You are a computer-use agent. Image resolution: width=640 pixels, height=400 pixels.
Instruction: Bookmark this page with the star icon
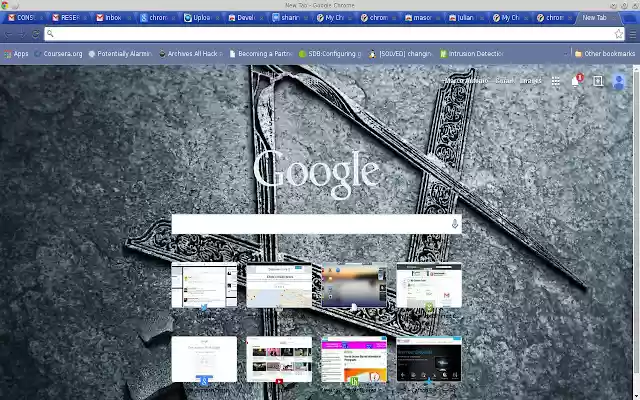619,34
